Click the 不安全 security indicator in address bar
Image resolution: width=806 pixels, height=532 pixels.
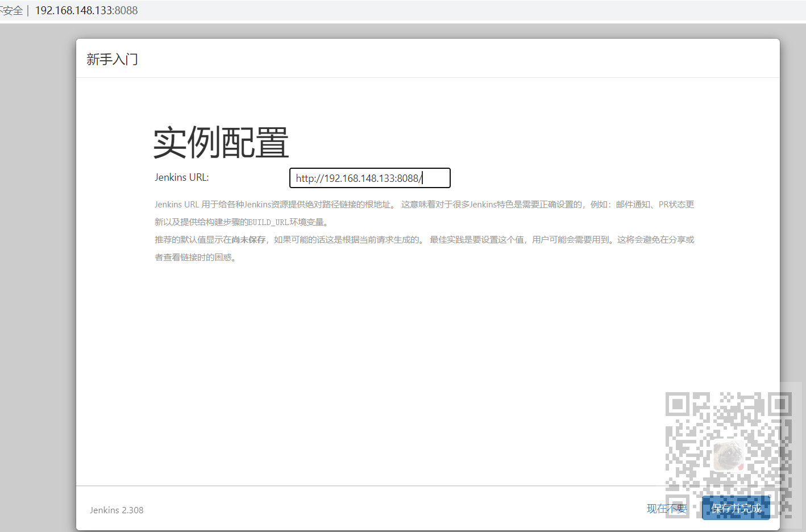coord(11,10)
